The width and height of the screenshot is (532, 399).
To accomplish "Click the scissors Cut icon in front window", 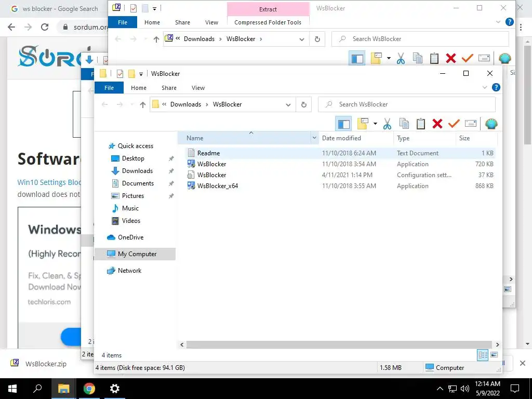I will pyautogui.click(x=387, y=124).
